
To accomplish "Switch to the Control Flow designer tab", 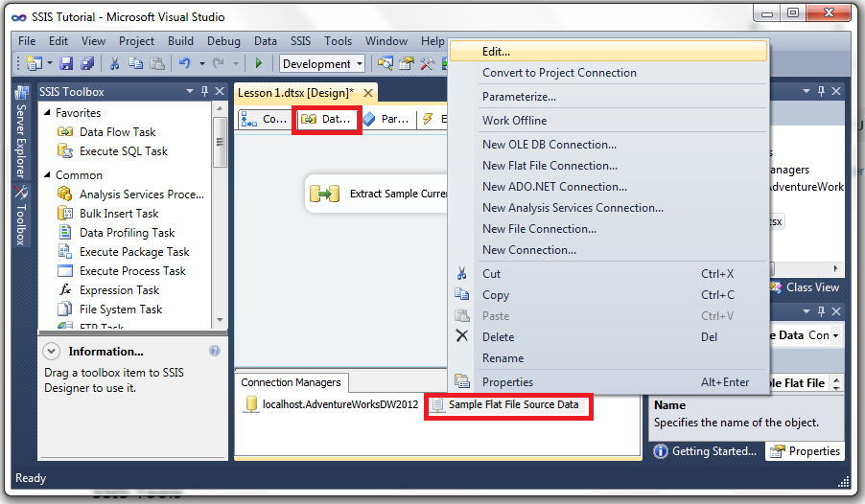I will coord(265,119).
